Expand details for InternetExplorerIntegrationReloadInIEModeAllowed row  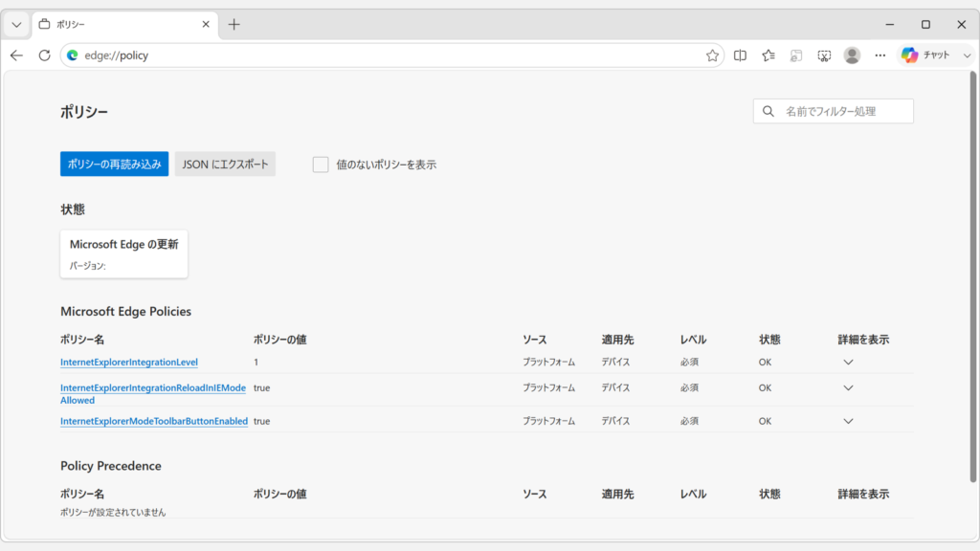(848, 388)
